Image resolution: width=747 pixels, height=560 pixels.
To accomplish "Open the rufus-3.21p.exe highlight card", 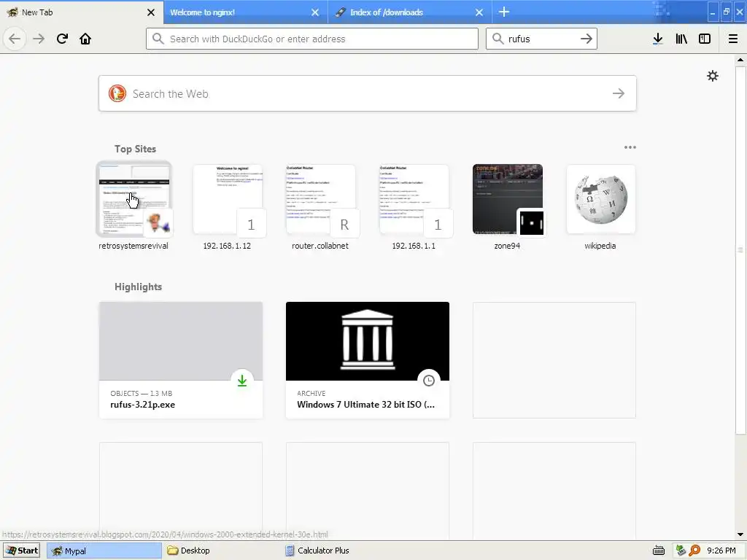I will [x=181, y=360].
